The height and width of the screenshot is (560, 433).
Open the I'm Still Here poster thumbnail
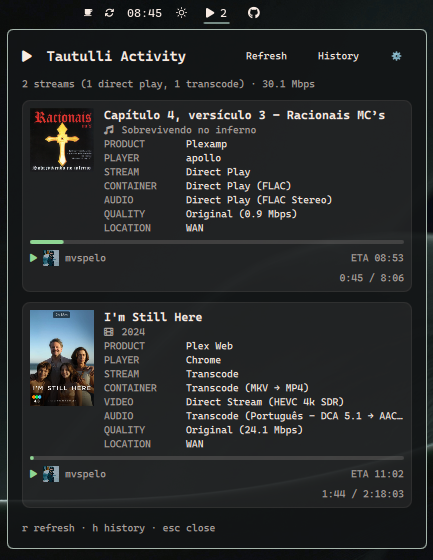62,358
